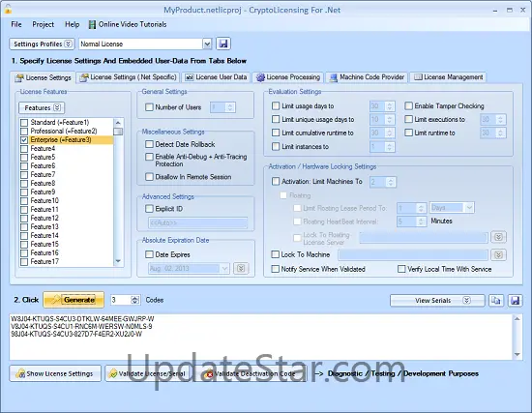This screenshot has height=413, width=532.
Task: Click the Generate button
Action: (74, 300)
